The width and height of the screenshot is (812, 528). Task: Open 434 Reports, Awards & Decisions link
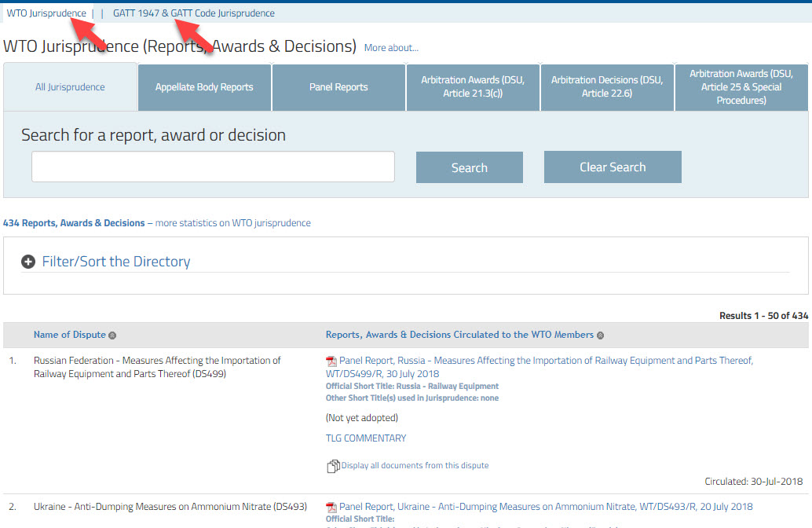[x=74, y=223]
